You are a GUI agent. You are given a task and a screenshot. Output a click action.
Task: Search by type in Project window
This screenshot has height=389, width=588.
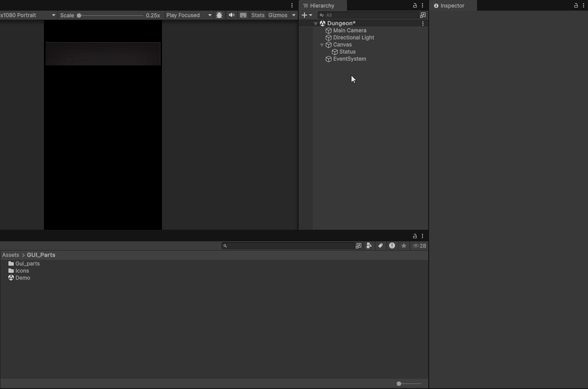[x=369, y=246]
